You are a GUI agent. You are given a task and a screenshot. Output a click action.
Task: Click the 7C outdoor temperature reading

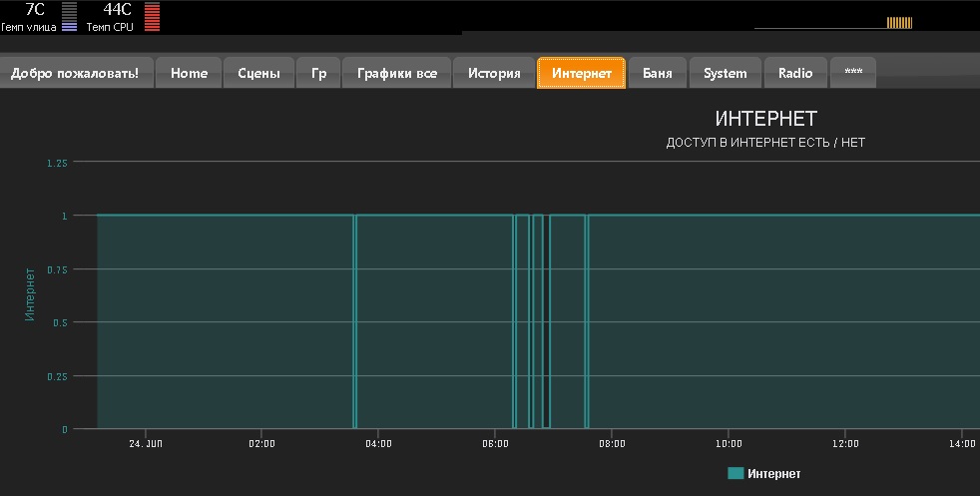click(34, 9)
